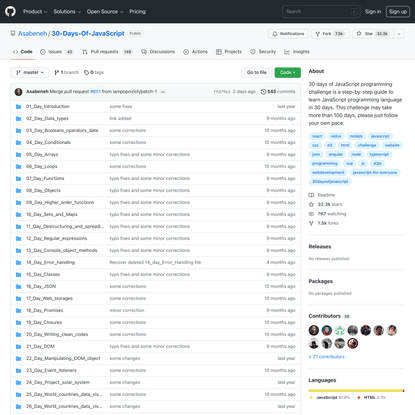
Task: Open the 07_Day_Functions folder
Action: coord(45,178)
